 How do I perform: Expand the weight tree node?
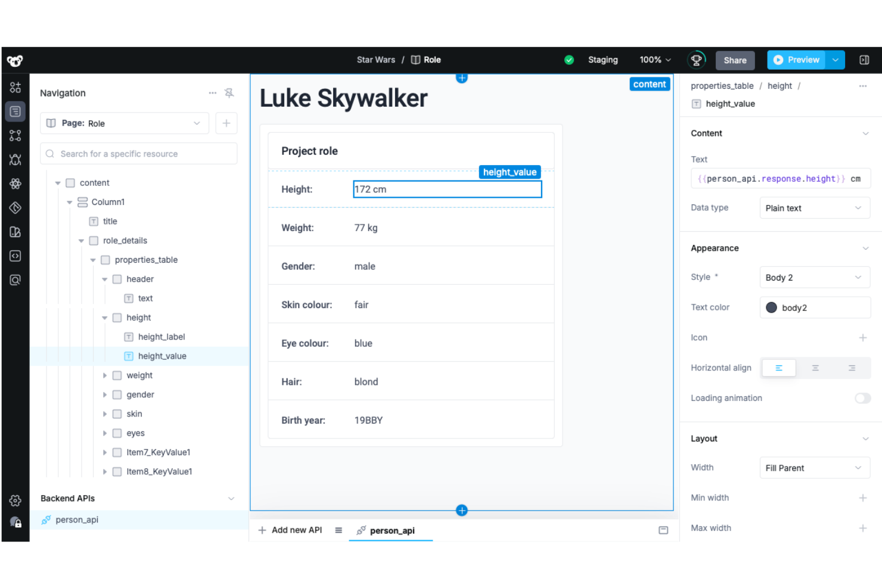coord(105,375)
